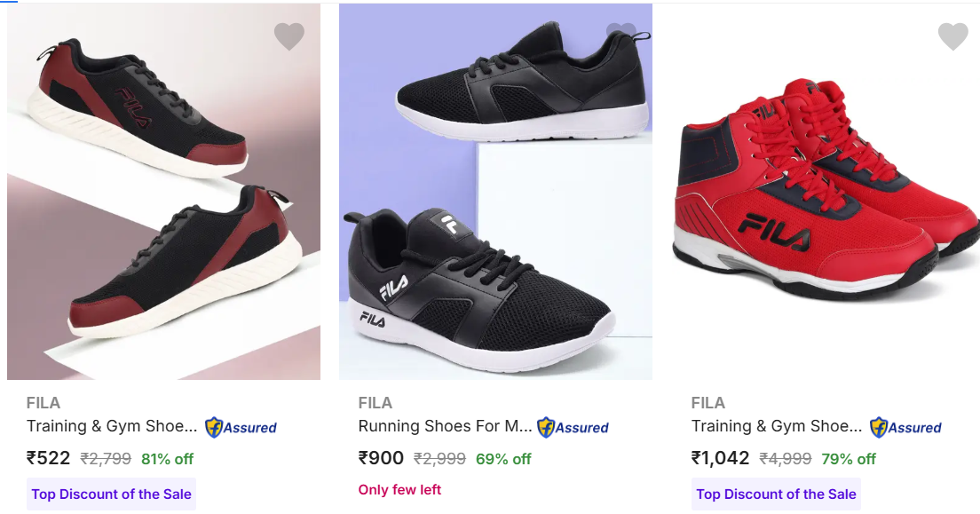
Task: Click Top Discount of the Sale under ₹522
Action: 112,494
